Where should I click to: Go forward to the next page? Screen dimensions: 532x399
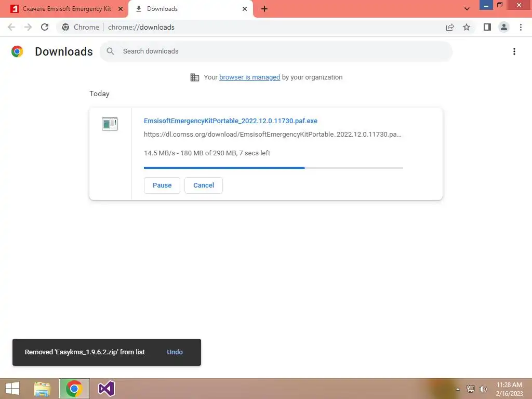(28, 27)
